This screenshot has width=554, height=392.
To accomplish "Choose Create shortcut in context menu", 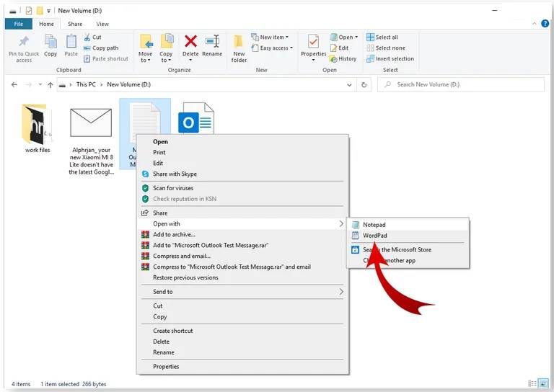I will pos(242,331).
